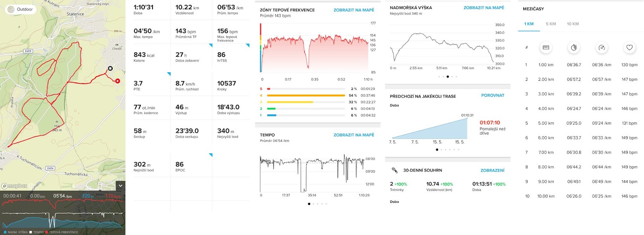644x235 pixels.
Task: Collapse the chart overlay with the chevron button
Action: (x=120, y=186)
